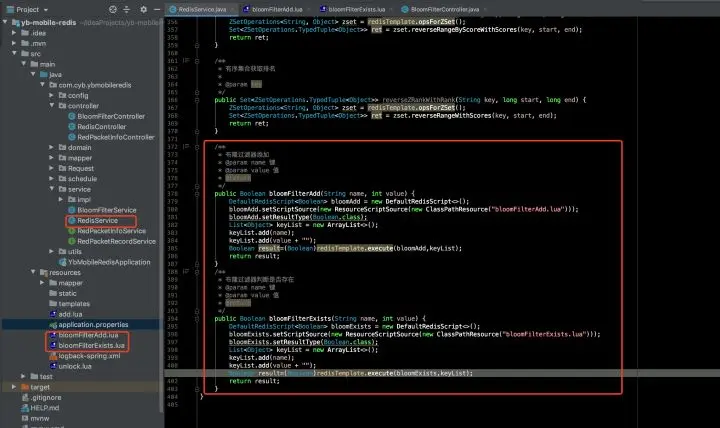Click the RedPacketInfoController class icon
Image resolution: width=720 pixels, height=428 pixels.
(72, 137)
